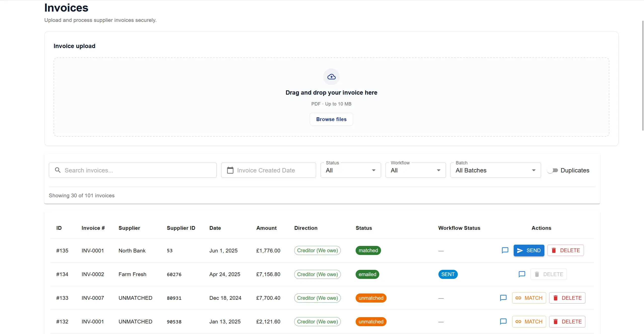Click the Invoice Created Date field
Screen dimensions: 644x334
pyautogui.click(x=269, y=170)
